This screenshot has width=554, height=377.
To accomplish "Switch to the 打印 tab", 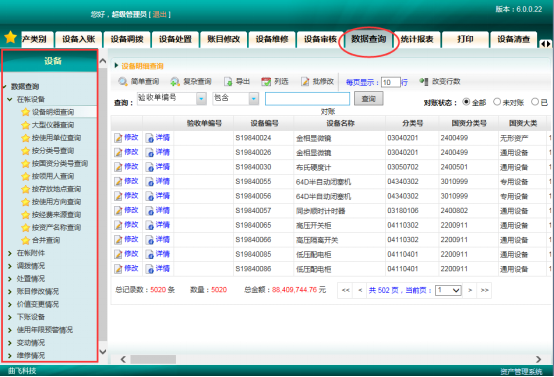I will tap(465, 39).
